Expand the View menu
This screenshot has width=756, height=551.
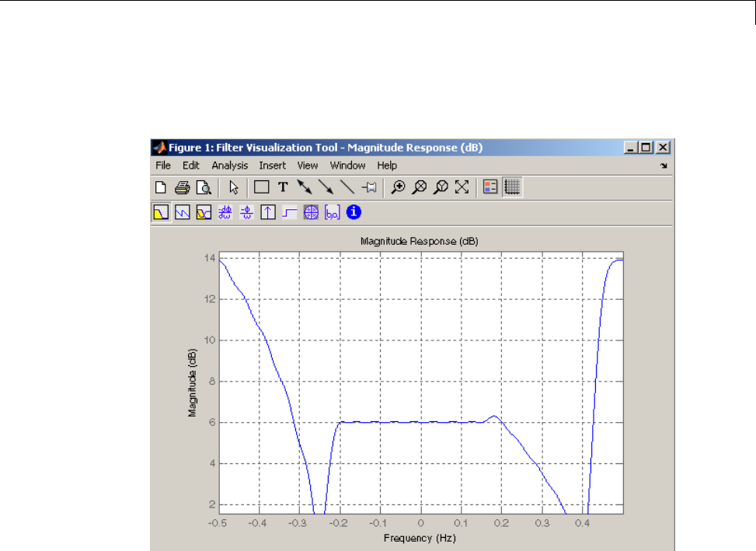coord(307,166)
